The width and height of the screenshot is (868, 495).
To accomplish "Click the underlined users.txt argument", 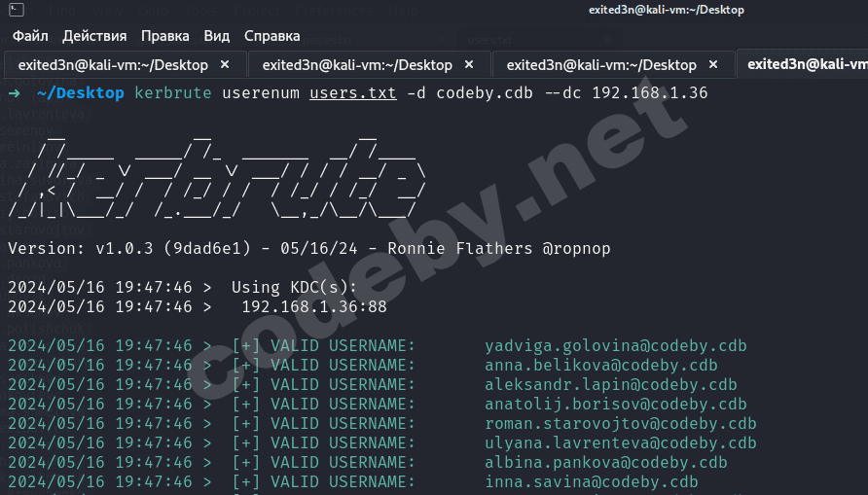I will (352, 93).
